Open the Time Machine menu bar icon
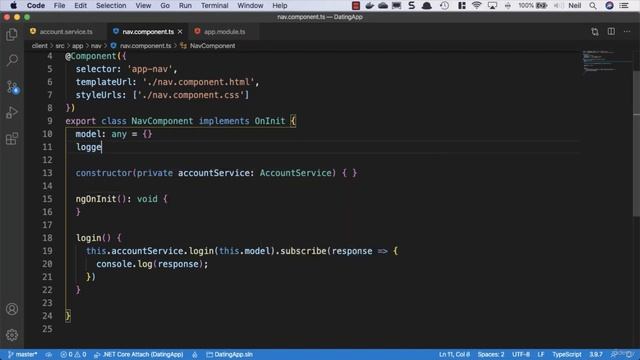 pos(444,6)
